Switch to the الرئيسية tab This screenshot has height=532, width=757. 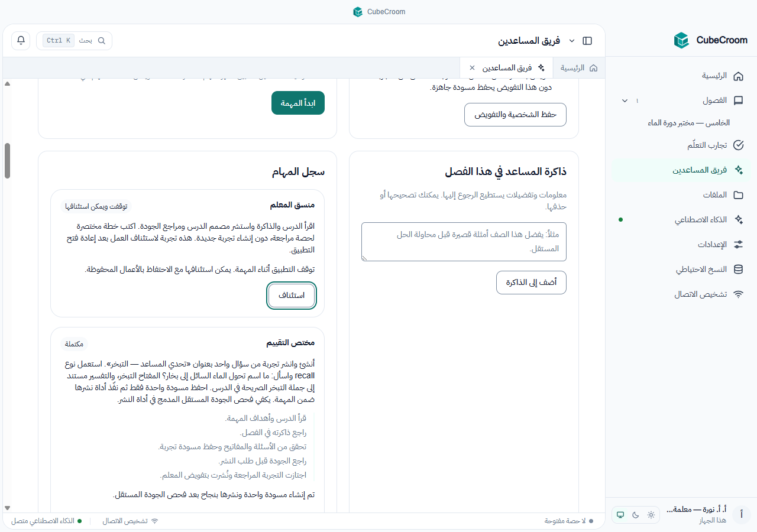(579, 68)
